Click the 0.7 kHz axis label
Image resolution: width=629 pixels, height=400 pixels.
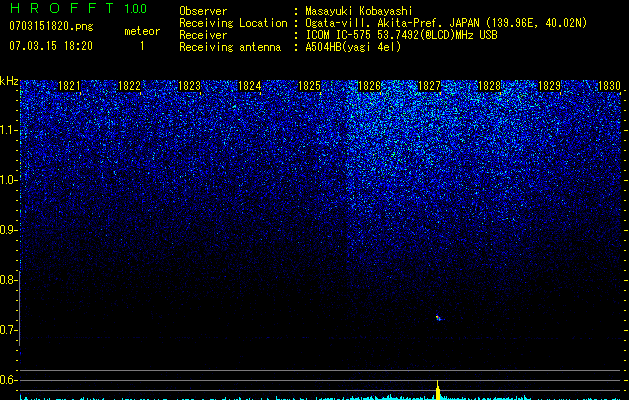pos(8,330)
